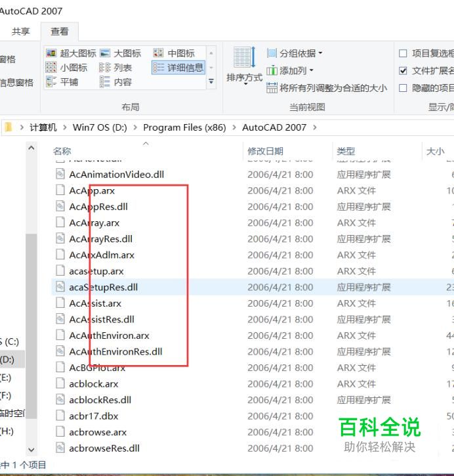Select the E: drive in navigation pane
Screen dimensions: 454x476
[5, 378]
